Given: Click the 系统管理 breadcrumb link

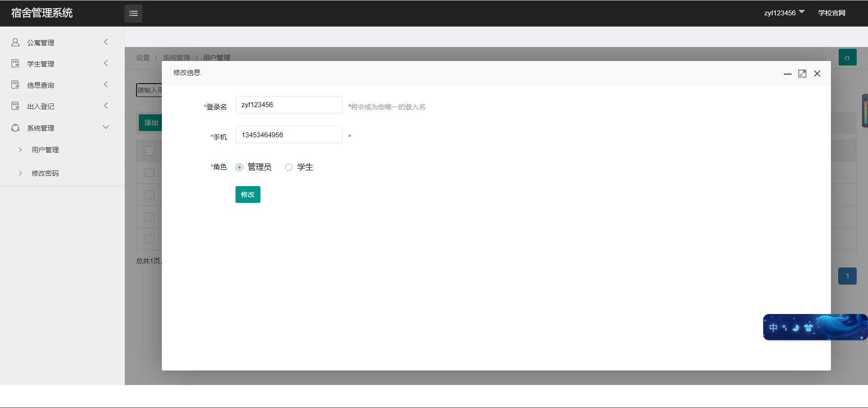Looking at the screenshot, I should coord(176,57).
